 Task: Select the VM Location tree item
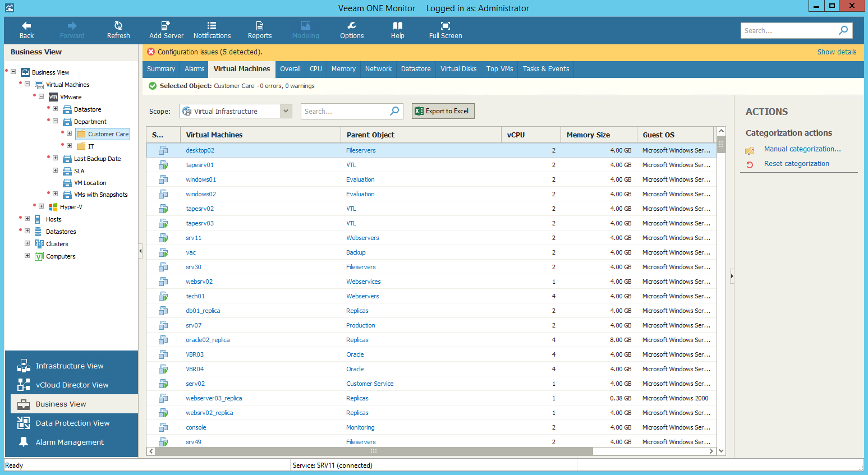(x=90, y=183)
